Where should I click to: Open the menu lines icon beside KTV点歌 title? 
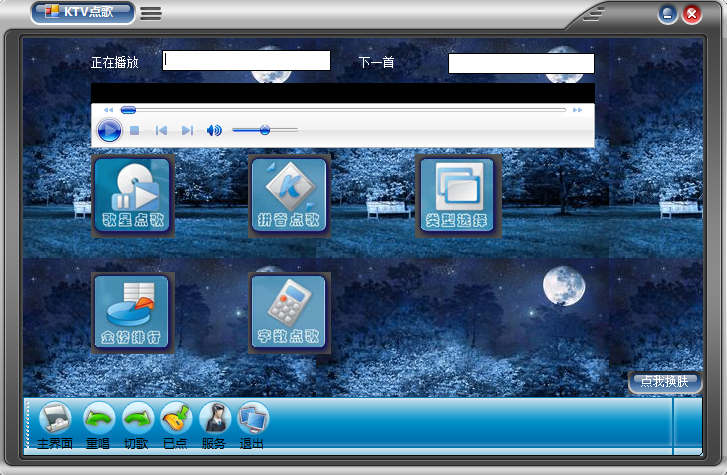pos(151,13)
